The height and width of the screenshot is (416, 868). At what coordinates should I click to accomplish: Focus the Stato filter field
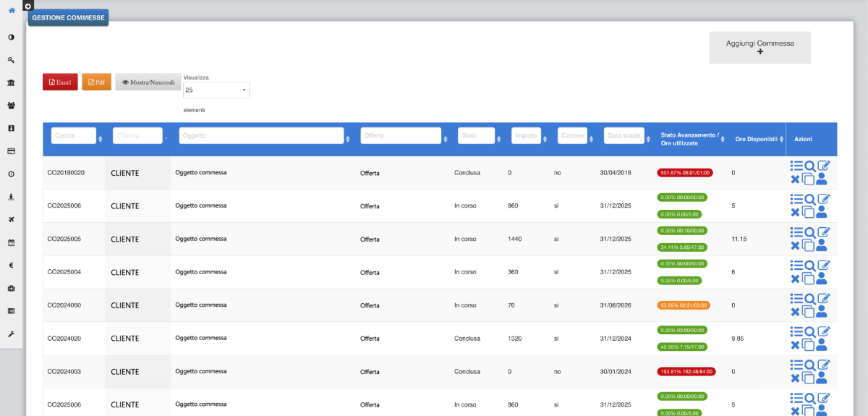tap(476, 136)
